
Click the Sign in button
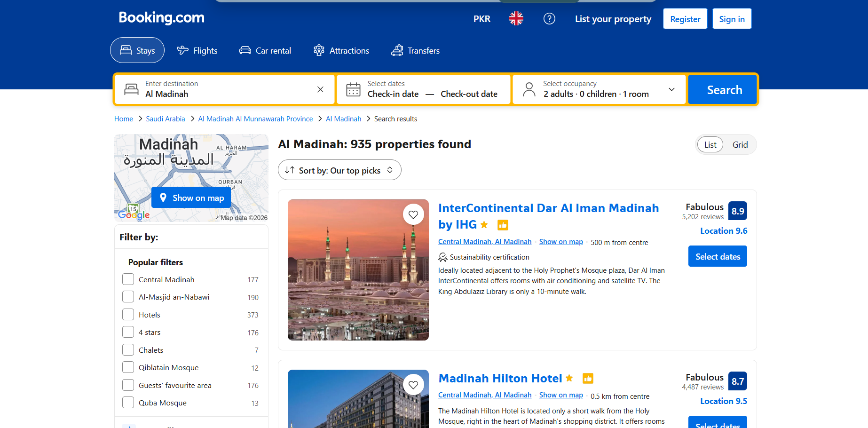click(732, 19)
